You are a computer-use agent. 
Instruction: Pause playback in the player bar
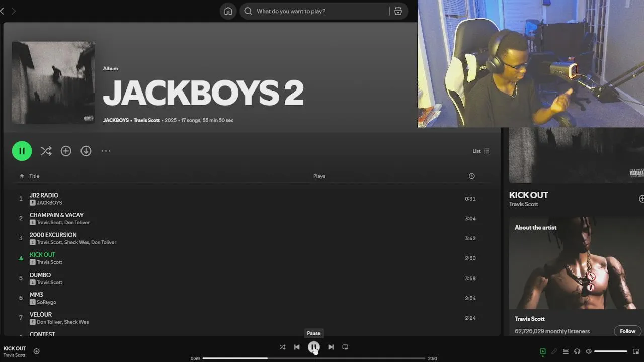pyautogui.click(x=313, y=347)
